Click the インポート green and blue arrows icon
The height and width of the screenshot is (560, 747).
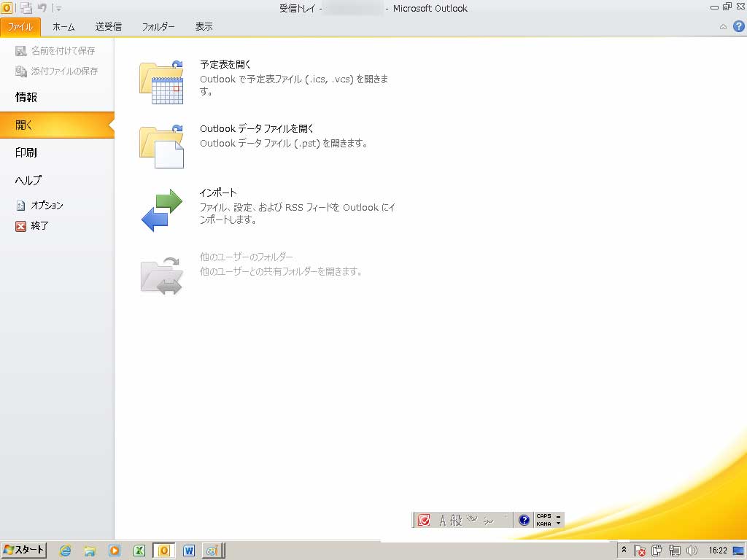160,211
